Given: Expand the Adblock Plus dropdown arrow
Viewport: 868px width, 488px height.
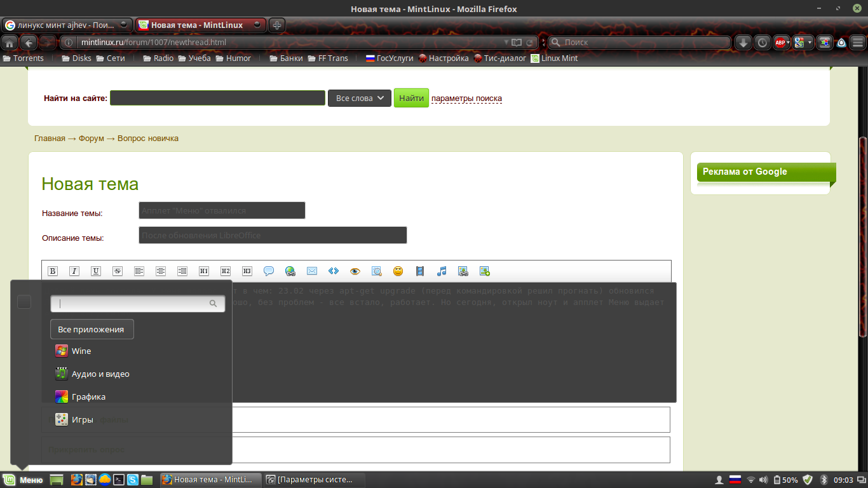Looking at the screenshot, I should pyautogui.click(x=788, y=43).
